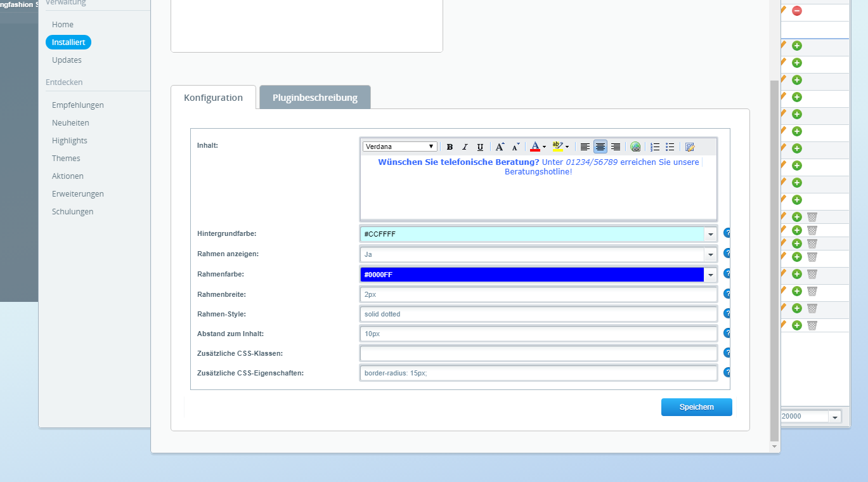Click the #0000FF frame color field
868x482 pixels.
tap(533, 275)
